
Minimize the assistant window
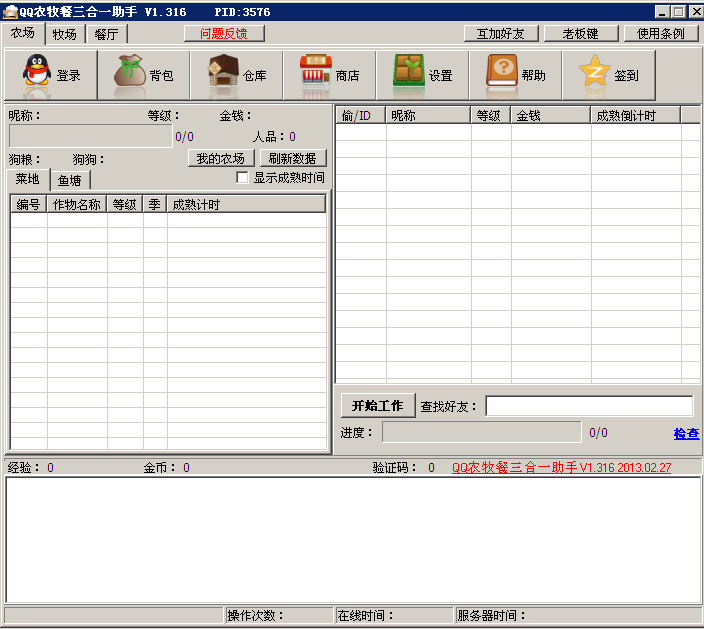coord(662,12)
